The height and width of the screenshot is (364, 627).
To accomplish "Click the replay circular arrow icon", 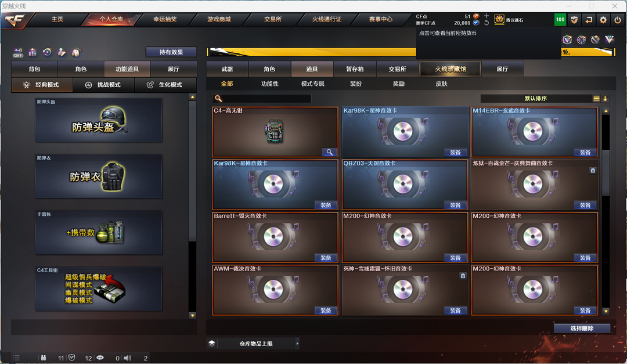I will [47, 52].
